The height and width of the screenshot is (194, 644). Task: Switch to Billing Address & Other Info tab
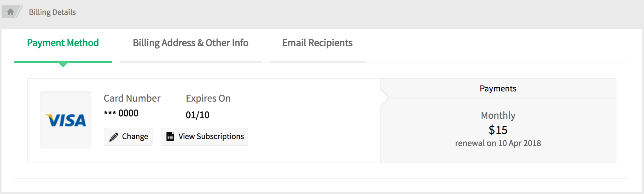pyautogui.click(x=191, y=43)
